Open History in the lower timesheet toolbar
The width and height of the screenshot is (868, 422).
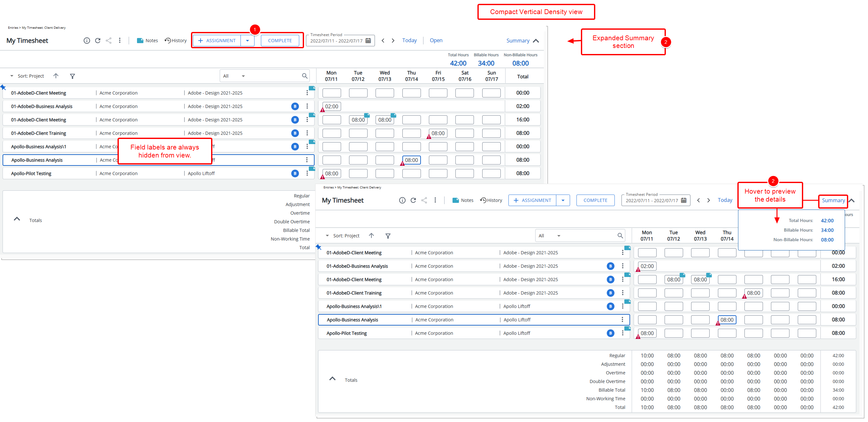coord(491,200)
